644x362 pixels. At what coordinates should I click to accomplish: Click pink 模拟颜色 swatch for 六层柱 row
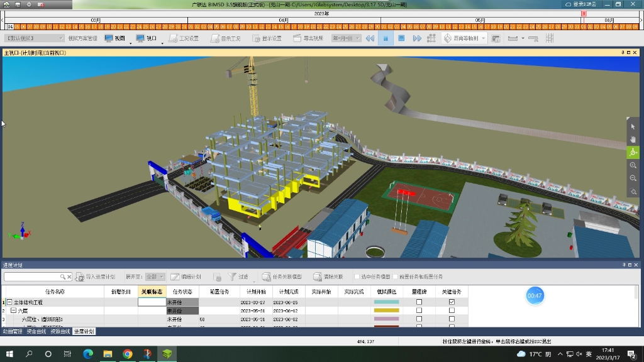click(387, 319)
